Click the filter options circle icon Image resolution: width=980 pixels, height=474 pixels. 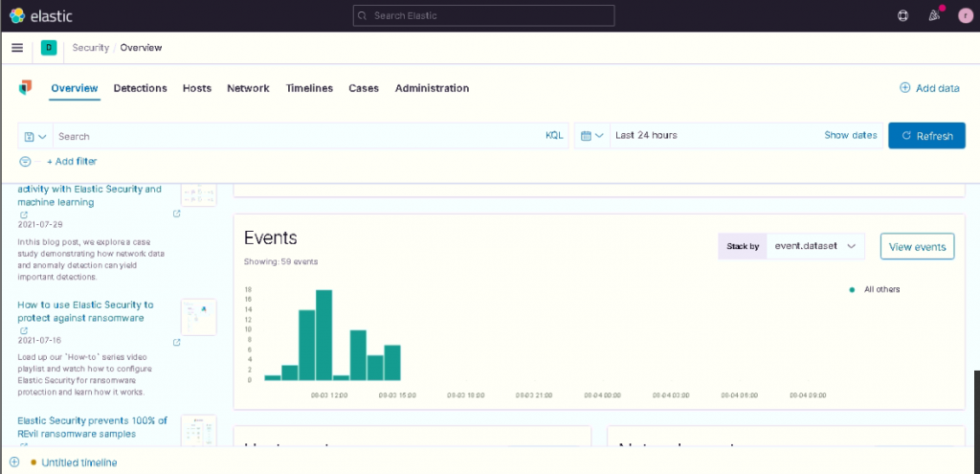[x=25, y=161]
